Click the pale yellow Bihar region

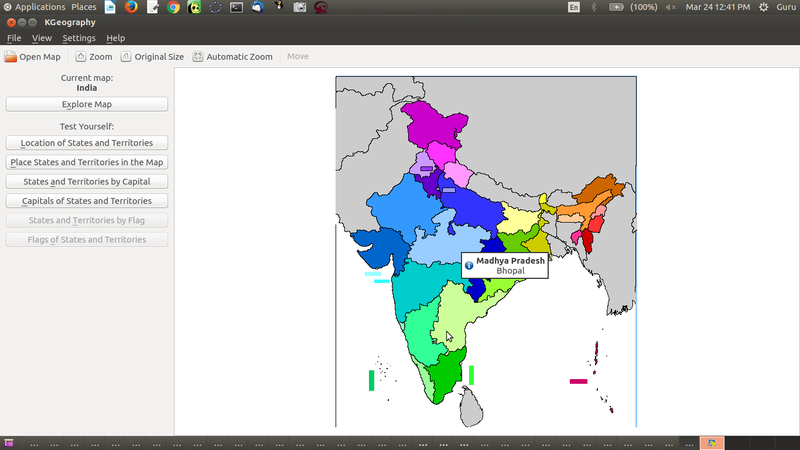tap(518, 219)
